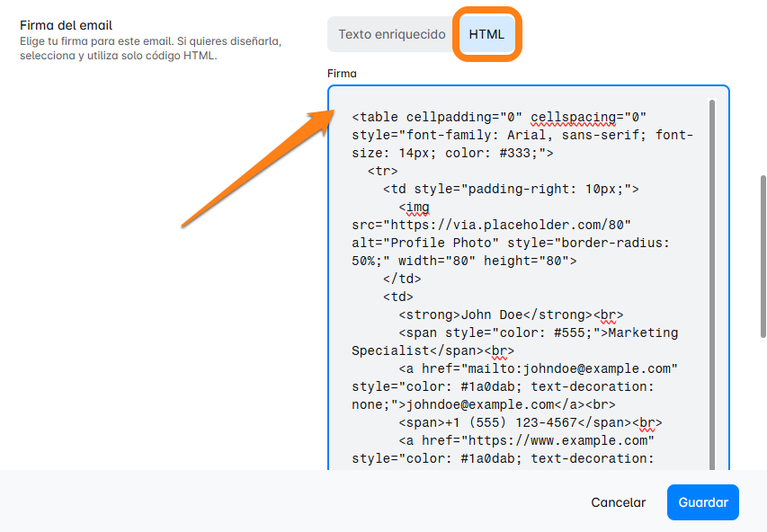Viewport: 767px width, 532px height.
Task: Click the 'style="font-family: Arial, sans-serif; font-' line
Action: [x=522, y=135]
